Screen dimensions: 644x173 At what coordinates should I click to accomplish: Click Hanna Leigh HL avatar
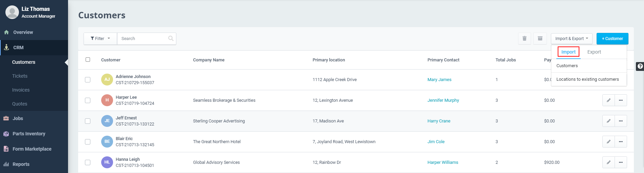(107, 162)
